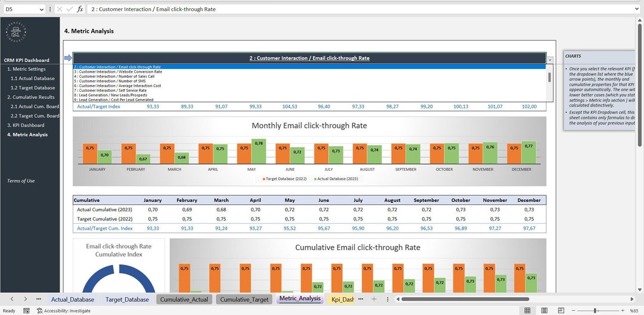Image resolution: width=644 pixels, height=315 pixels.
Task: Open 2. Cumulative Results link
Action: (x=31, y=97)
